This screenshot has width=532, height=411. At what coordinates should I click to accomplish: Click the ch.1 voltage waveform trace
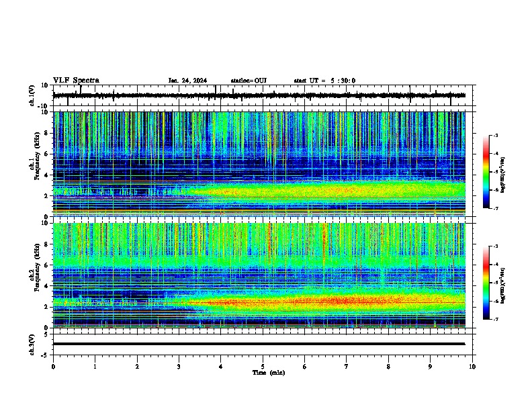click(259, 95)
